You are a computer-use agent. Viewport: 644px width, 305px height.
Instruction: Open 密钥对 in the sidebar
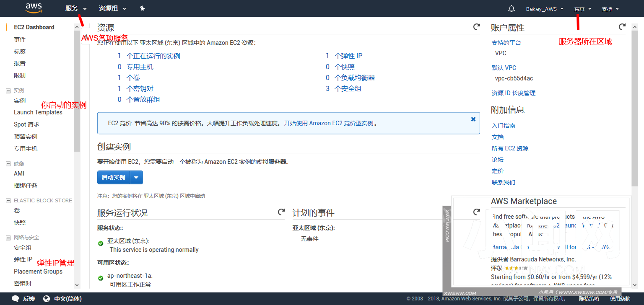coord(23,284)
